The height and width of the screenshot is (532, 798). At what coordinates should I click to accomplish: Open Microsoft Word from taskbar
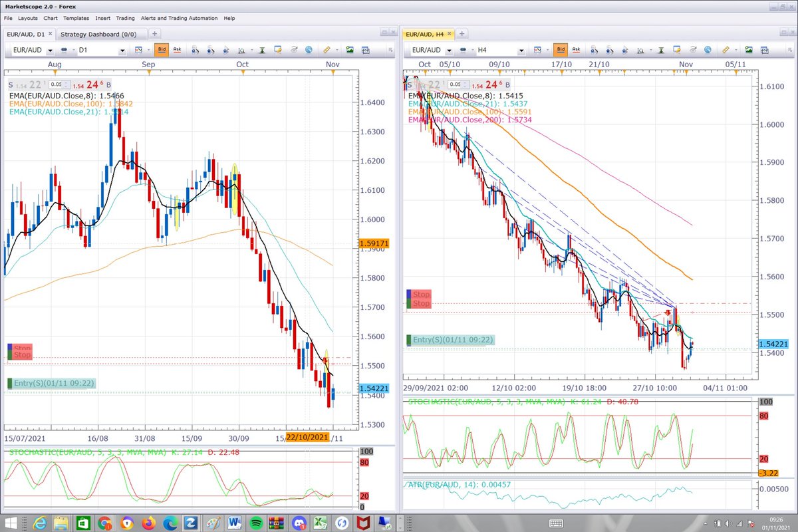click(x=234, y=523)
